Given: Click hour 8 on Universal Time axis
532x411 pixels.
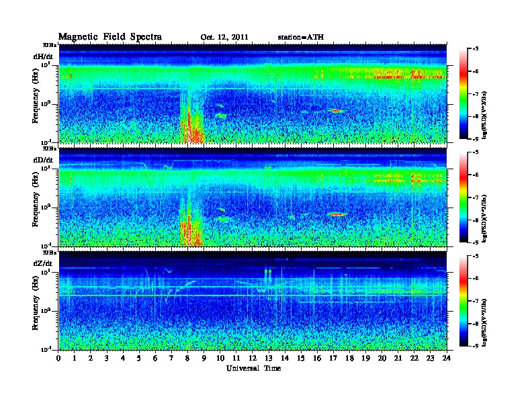Looking at the screenshot, I should (x=187, y=359).
